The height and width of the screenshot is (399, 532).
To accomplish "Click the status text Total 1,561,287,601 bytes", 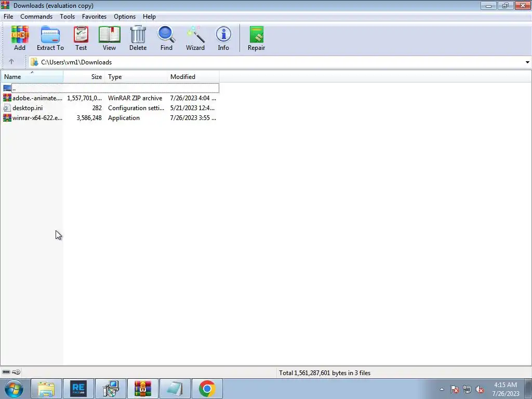I will (325, 373).
